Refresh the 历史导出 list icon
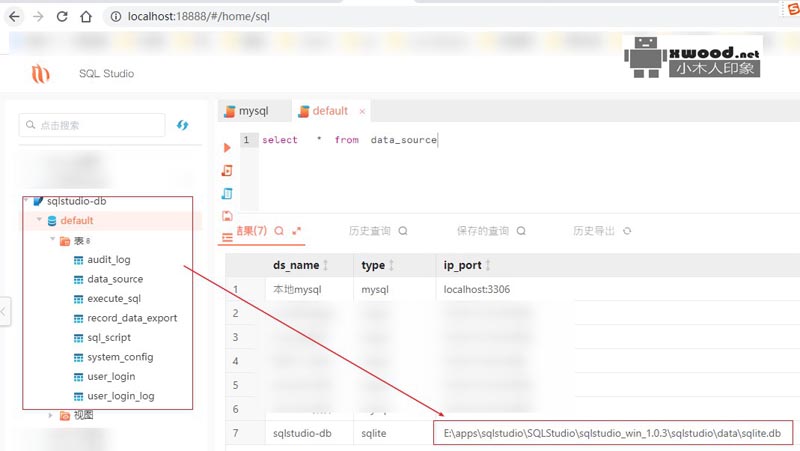The height and width of the screenshot is (451, 800). coord(627,231)
